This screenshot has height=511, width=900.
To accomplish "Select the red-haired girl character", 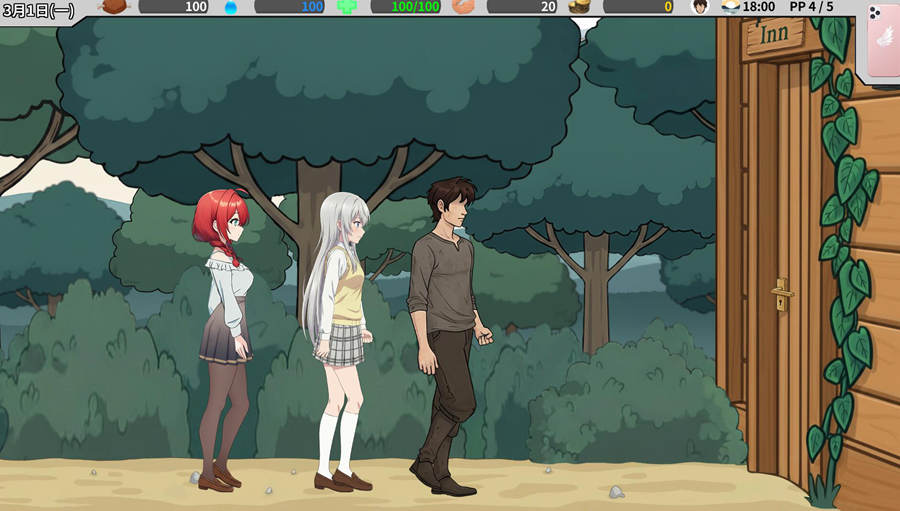I will click(x=224, y=340).
